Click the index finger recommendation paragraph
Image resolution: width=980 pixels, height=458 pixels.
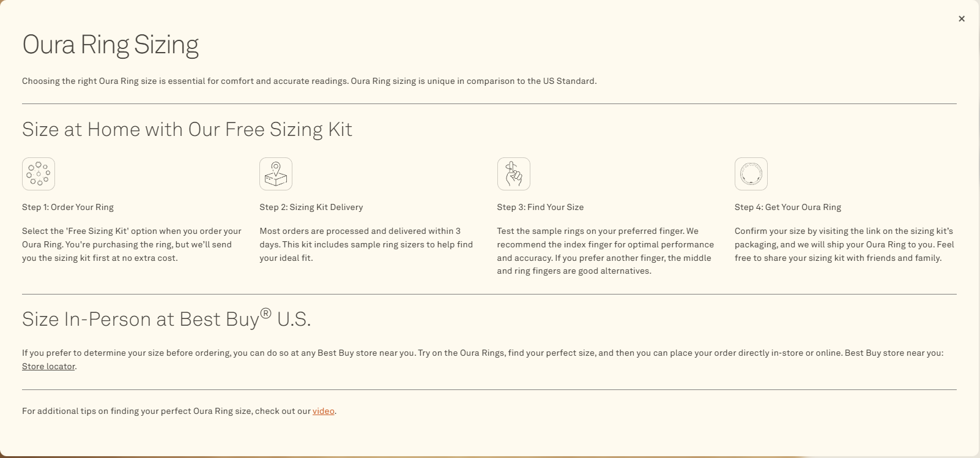(x=605, y=251)
